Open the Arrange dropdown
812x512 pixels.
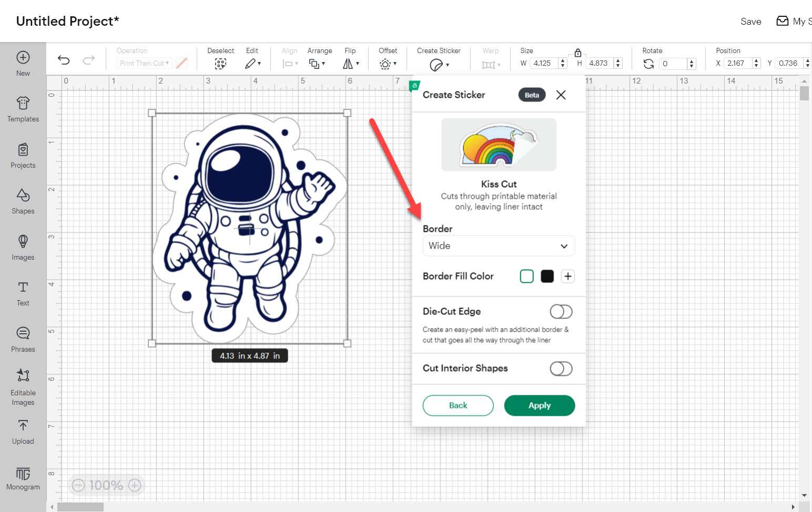point(318,63)
